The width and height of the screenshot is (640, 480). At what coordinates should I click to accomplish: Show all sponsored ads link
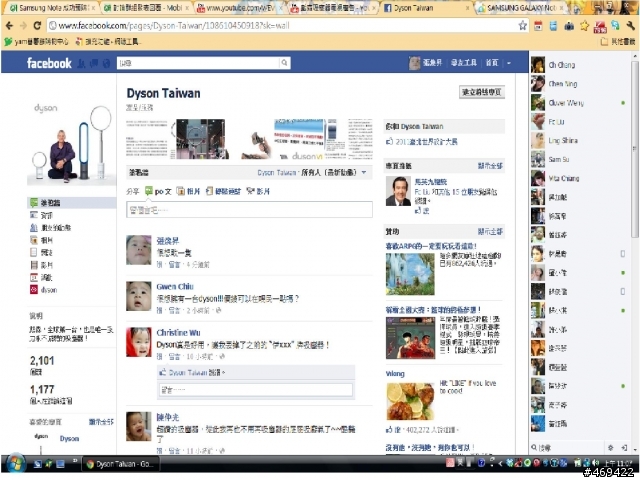pyautogui.click(x=490, y=231)
